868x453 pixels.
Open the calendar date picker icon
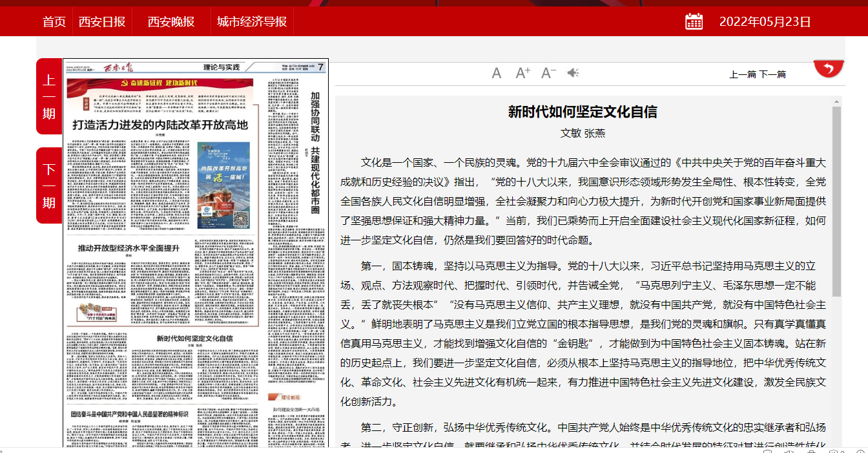pos(694,21)
